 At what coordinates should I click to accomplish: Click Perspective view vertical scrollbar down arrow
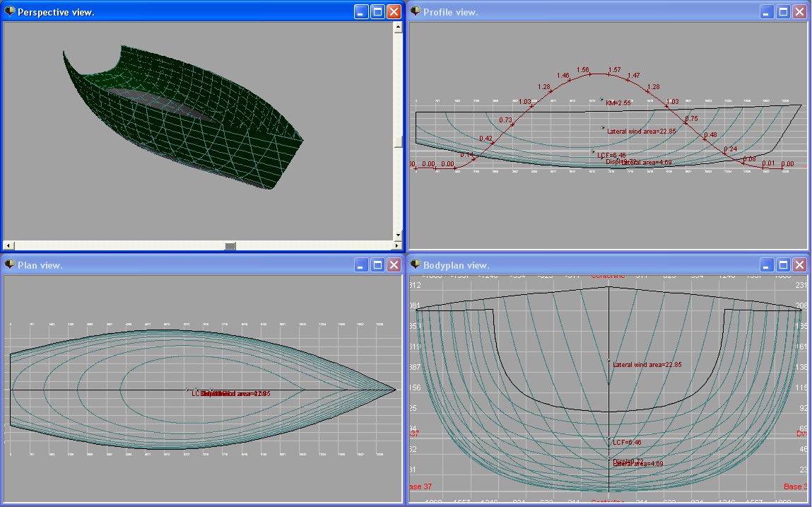click(398, 235)
